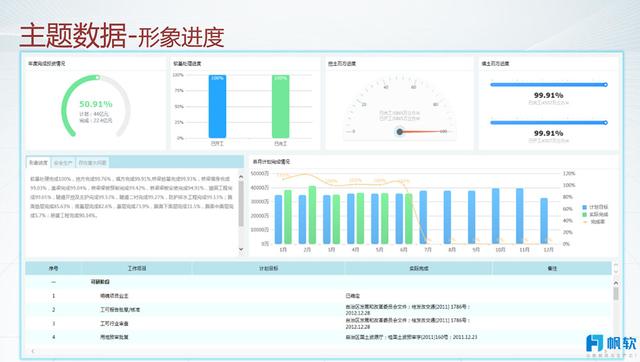Click the 1月 planned blue bar

[x=278, y=220]
